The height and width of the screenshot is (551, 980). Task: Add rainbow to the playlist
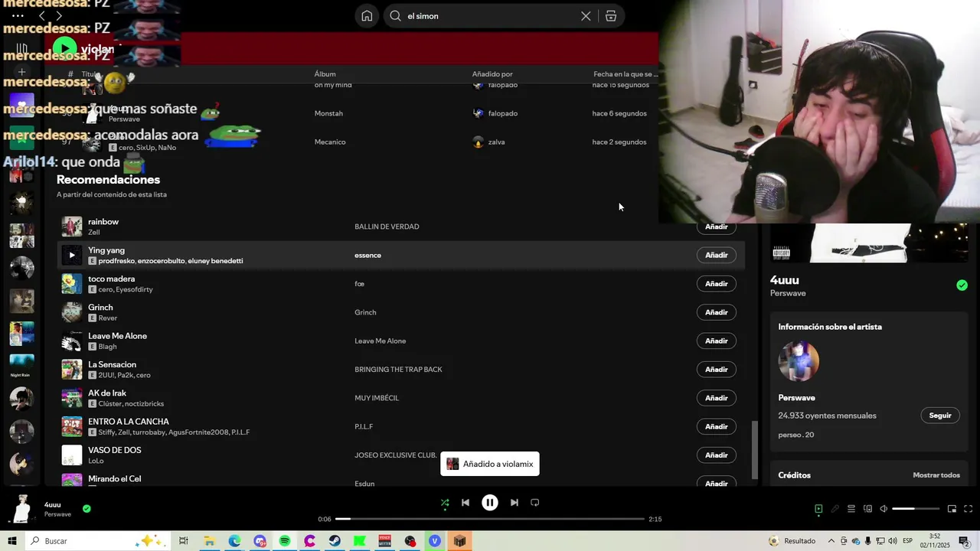pyautogui.click(x=717, y=227)
